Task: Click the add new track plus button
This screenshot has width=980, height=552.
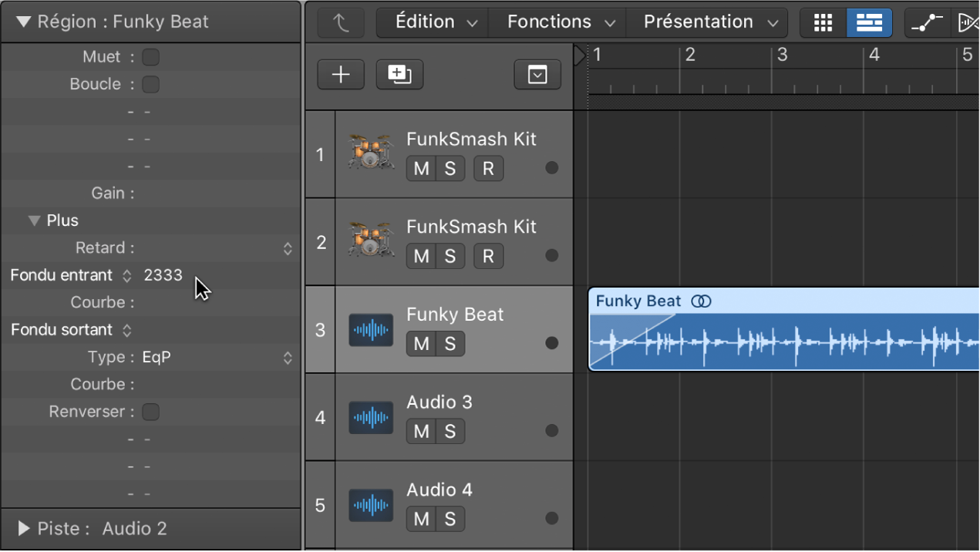Action: point(341,74)
